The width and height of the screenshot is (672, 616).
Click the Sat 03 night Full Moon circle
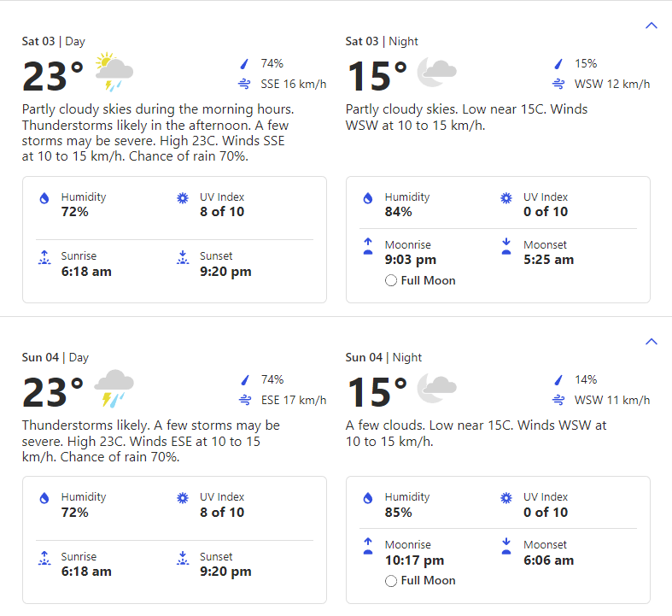coord(390,280)
